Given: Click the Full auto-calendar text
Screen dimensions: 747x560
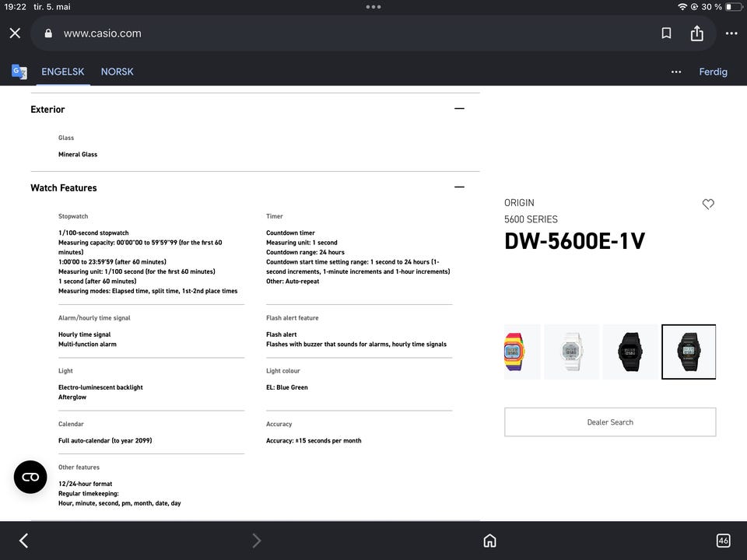Looking at the screenshot, I should tap(105, 440).
